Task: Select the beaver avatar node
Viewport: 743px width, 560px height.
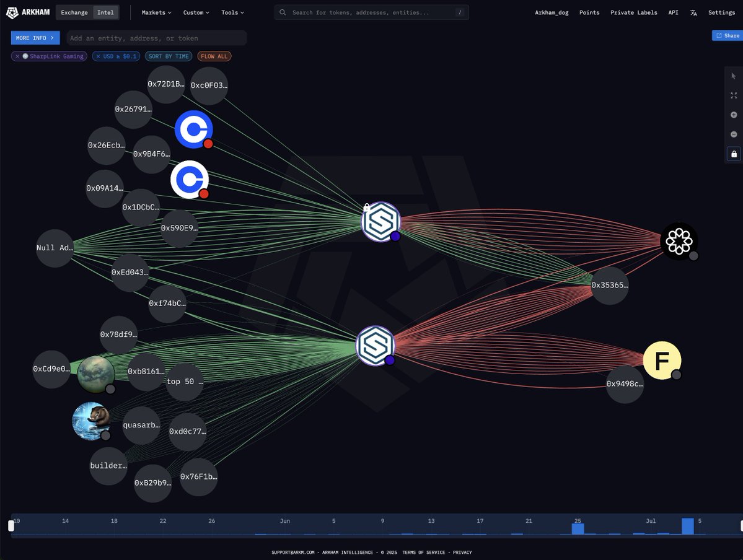Action: pos(91,421)
